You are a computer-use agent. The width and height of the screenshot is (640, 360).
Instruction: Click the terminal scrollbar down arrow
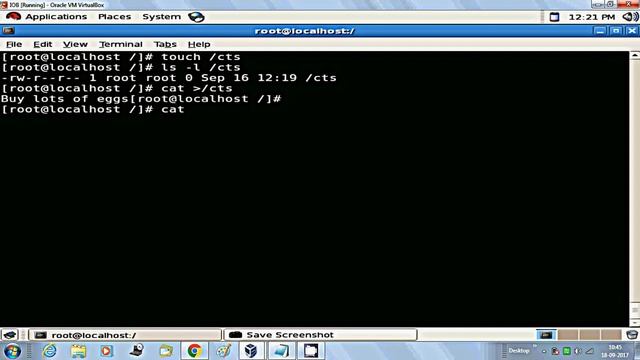(635, 322)
